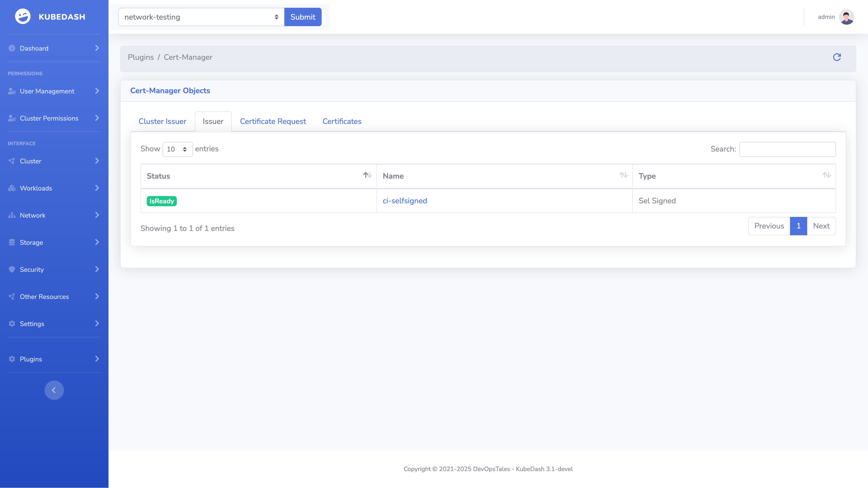Open the ci-selfsigned issuer link

point(405,201)
